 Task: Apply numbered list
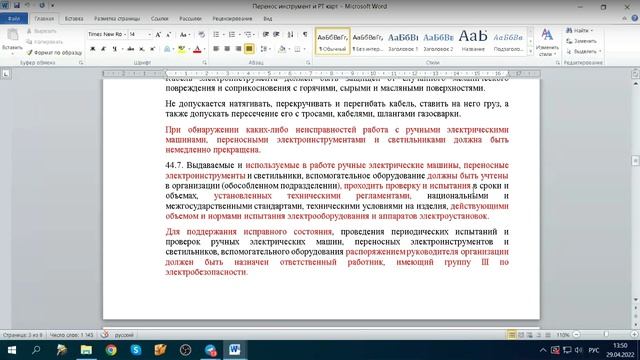click(232, 35)
